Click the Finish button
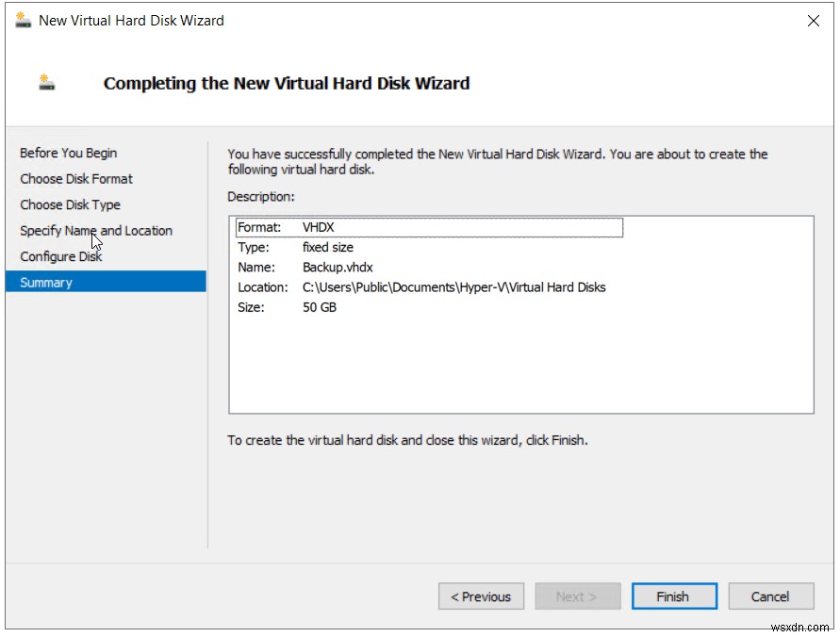 click(674, 596)
